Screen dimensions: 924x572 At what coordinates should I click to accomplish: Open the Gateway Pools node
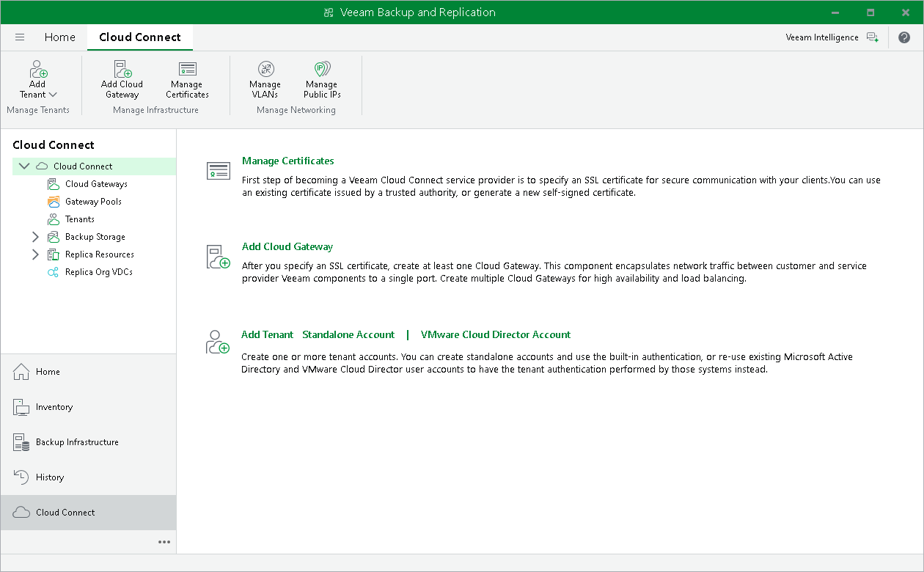tap(89, 201)
